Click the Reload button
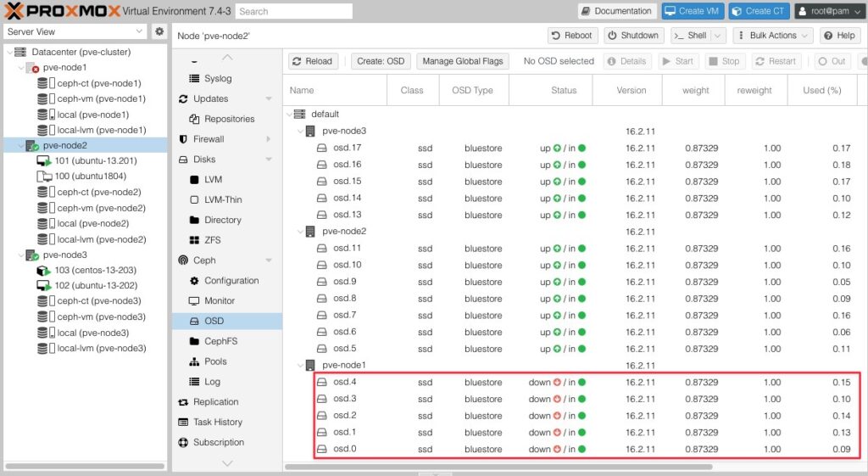This screenshot has width=868, height=476. (313, 61)
